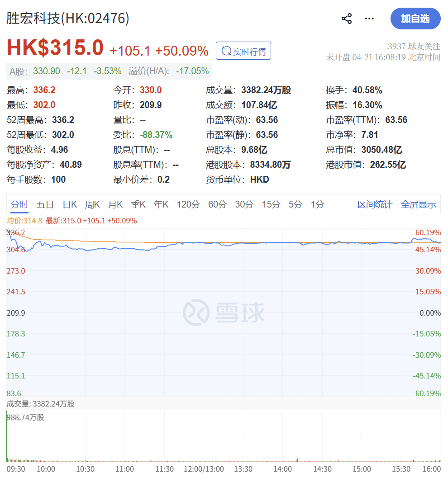
Task: Click the share icon
Action: pos(347,19)
